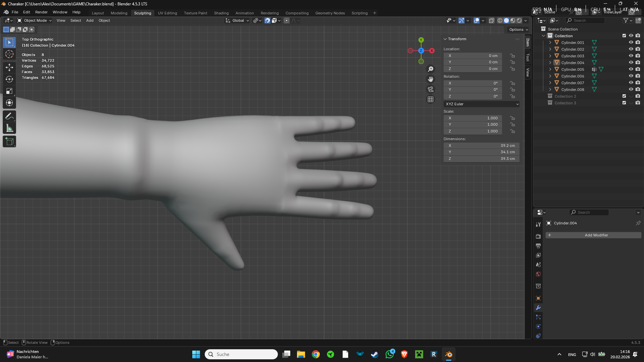644x362 pixels.
Task: Activate the Move tool
Action: (x=9, y=67)
